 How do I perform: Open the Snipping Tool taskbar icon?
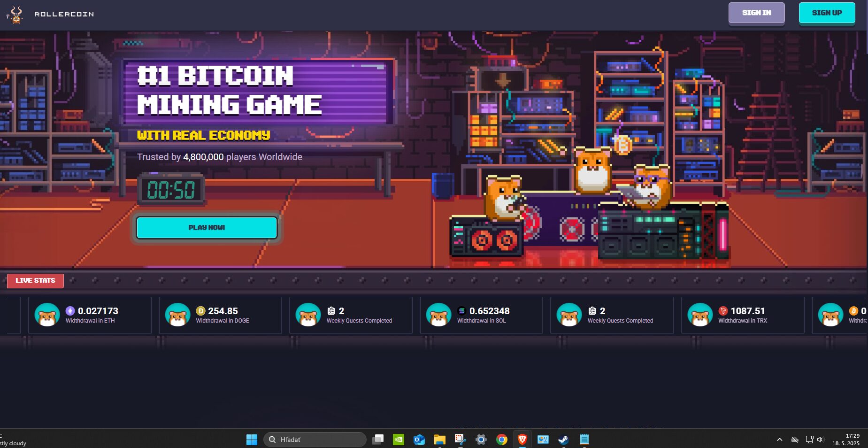click(461, 440)
